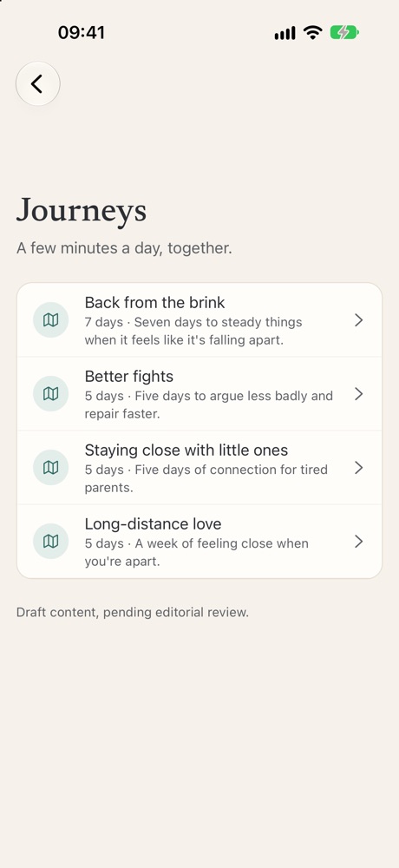Image resolution: width=399 pixels, height=868 pixels.
Task: Click map icon beside Long-distance love
Action: pyautogui.click(x=51, y=541)
